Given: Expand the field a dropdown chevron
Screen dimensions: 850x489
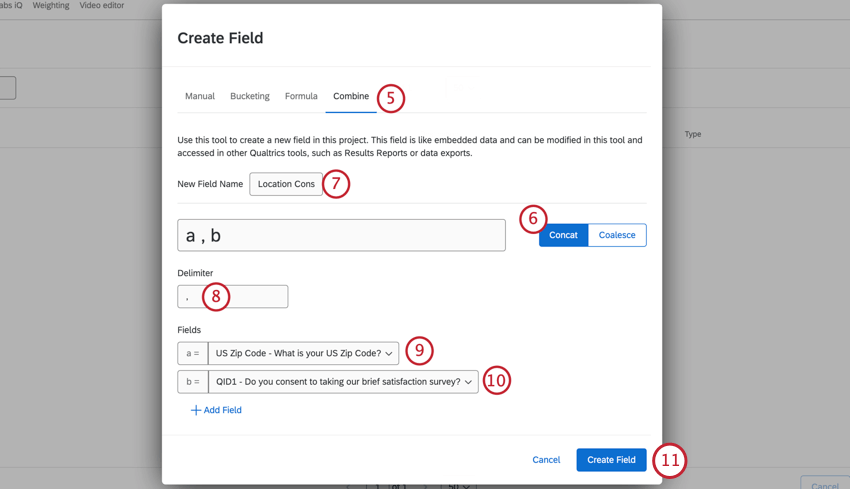Looking at the screenshot, I should pyautogui.click(x=389, y=353).
